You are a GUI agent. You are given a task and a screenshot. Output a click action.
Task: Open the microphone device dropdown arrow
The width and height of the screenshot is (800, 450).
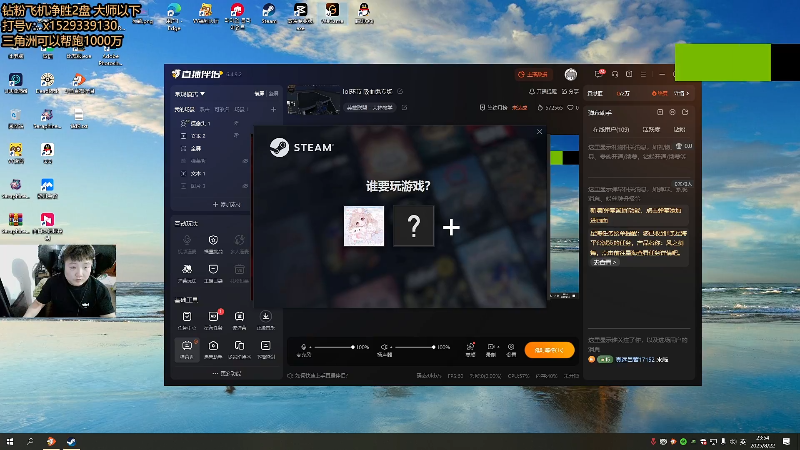pos(310,347)
